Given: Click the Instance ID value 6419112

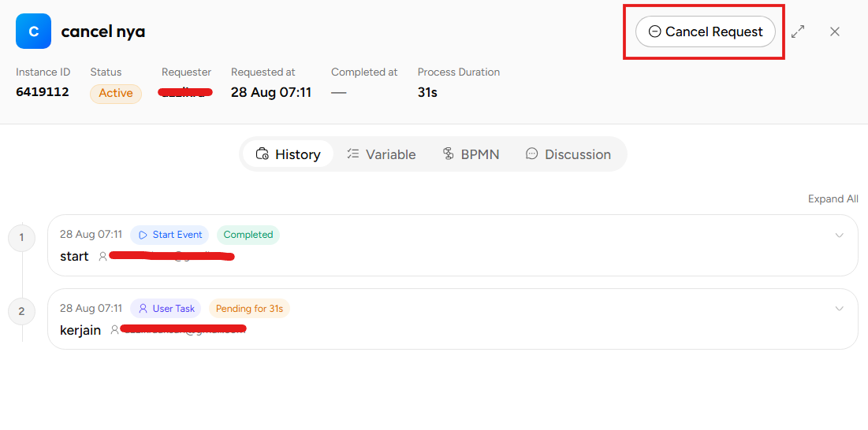Looking at the screenshot, I should pos(43,91).
